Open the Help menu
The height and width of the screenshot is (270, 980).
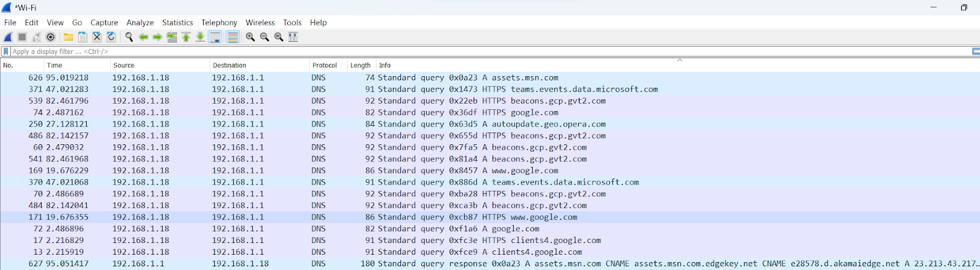point(318,23)
